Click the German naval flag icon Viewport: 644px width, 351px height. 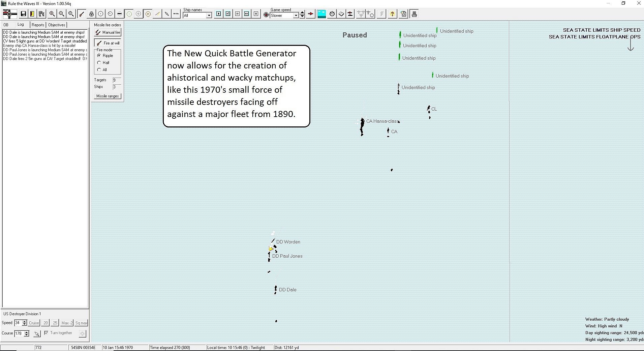(x=10, y=14)
